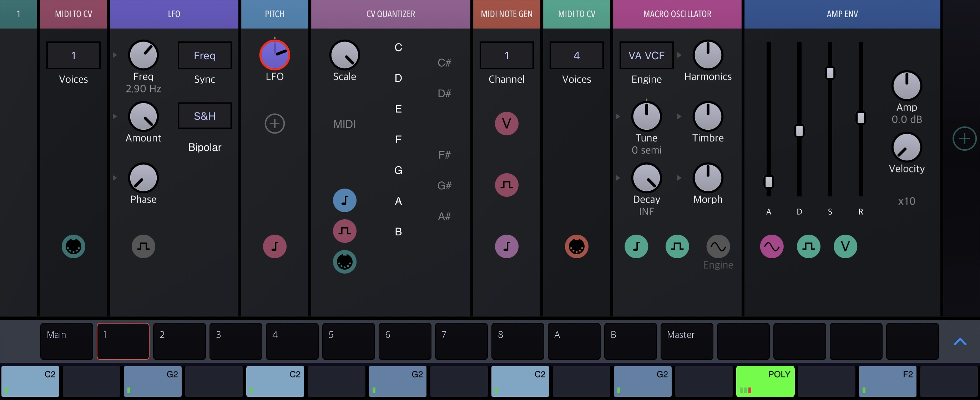Open the Channel selector in MIDI NOTE GEN
Viewport: 980px width, 400px height.
pyautogui.click(x=507, y=55)
